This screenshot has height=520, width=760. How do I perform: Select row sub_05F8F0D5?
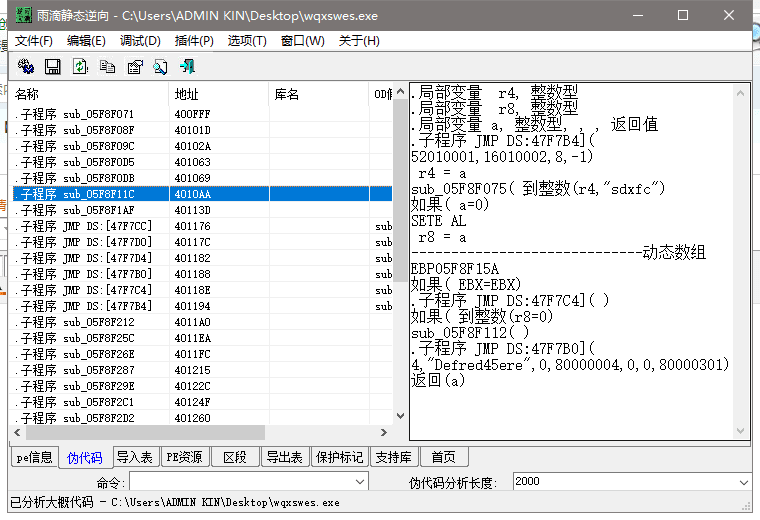[201, 162]
